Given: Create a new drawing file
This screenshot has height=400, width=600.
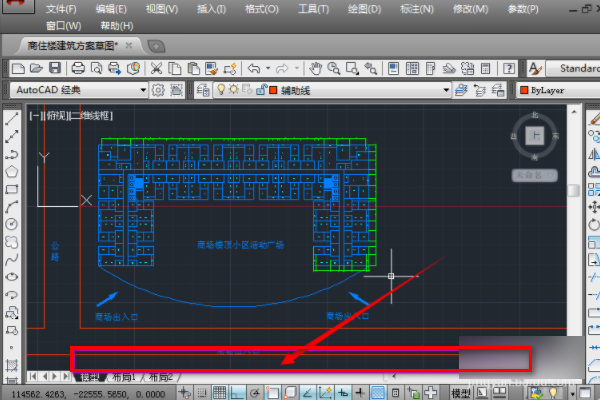Looking at the screenshot, I should 18,69.
